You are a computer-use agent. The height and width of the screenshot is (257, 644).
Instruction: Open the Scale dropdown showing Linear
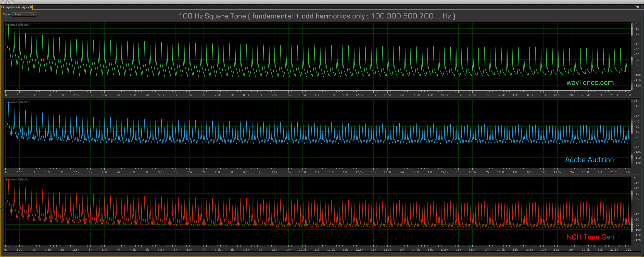pyautogui.click(x=24, y=14)
